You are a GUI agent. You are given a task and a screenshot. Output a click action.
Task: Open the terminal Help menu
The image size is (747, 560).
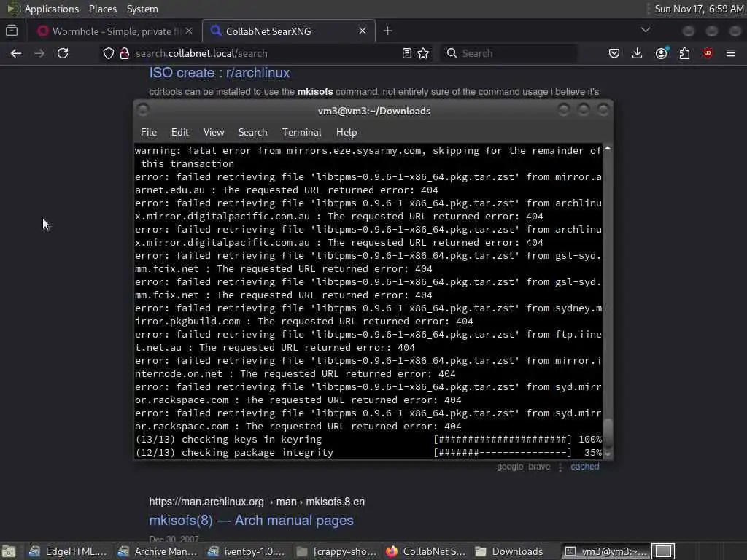(347, 133)
